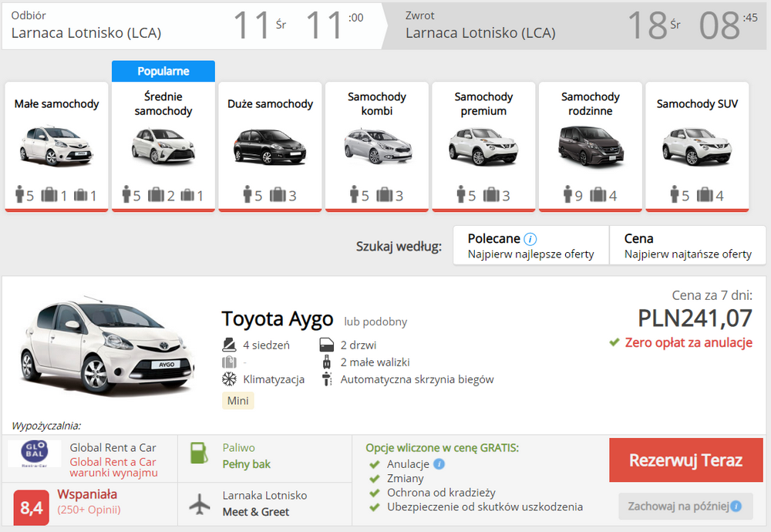The height and width of the screenshot is (532, 771).
Task: Choose the Samochody SUV category
Action: [x=697, y=146]
